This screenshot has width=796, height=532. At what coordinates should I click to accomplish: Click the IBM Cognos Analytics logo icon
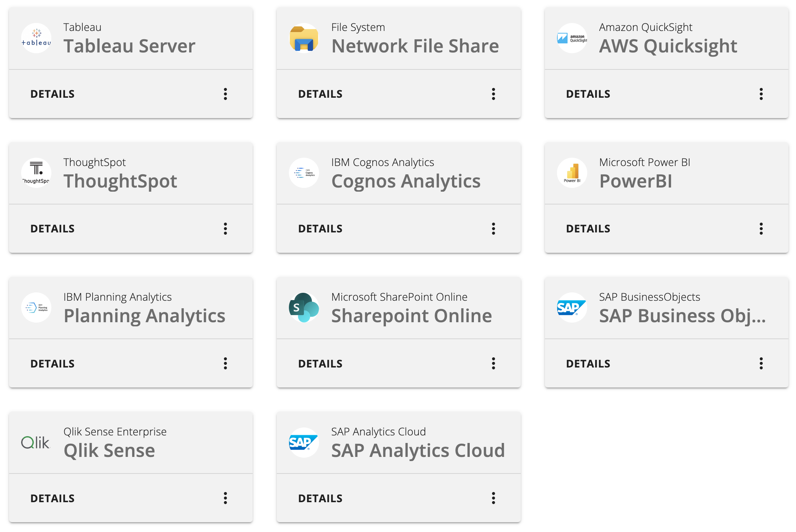point(304,173)
